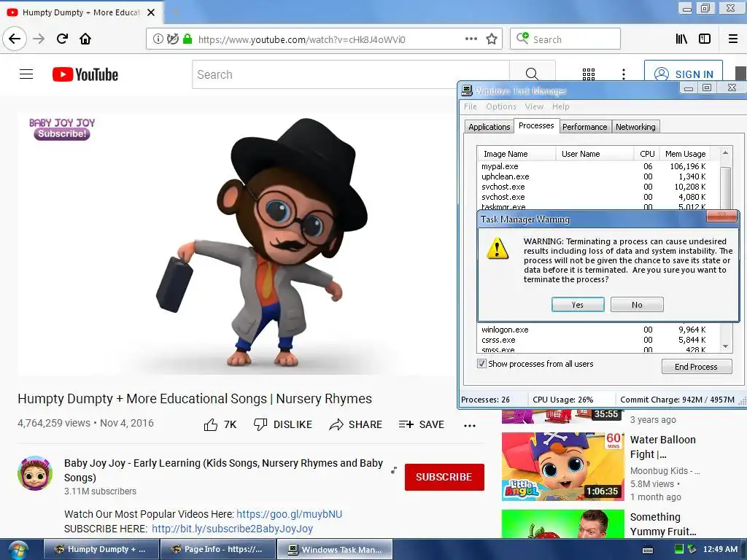Open Water Balloon Fight video thumbnail
The width and height of the screenshot is (747, 560).
(562, 466)
